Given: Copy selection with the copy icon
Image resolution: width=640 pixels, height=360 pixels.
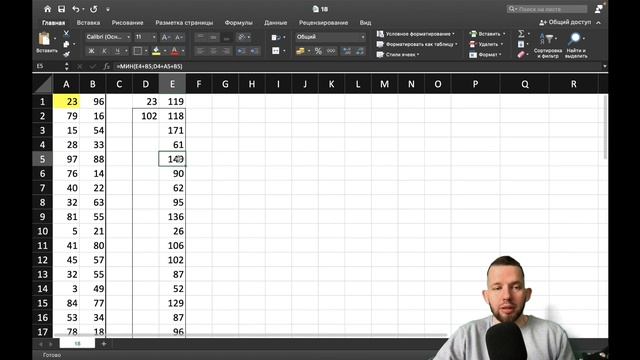Looking at the screenshot, I should point(66,44).
